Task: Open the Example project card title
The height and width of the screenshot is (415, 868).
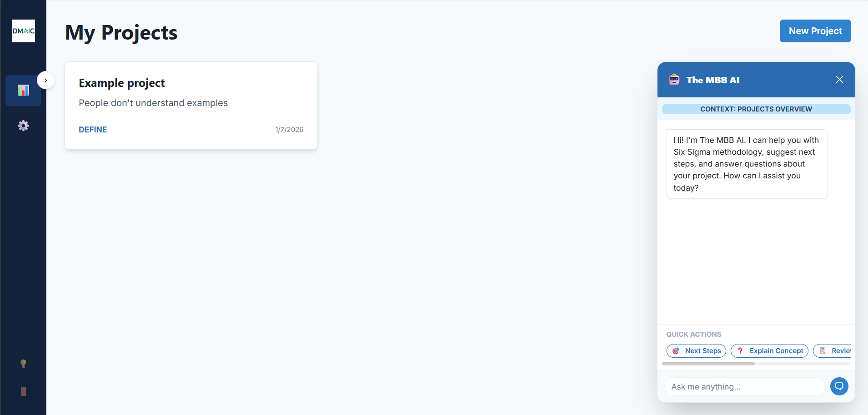Action: 122,83
